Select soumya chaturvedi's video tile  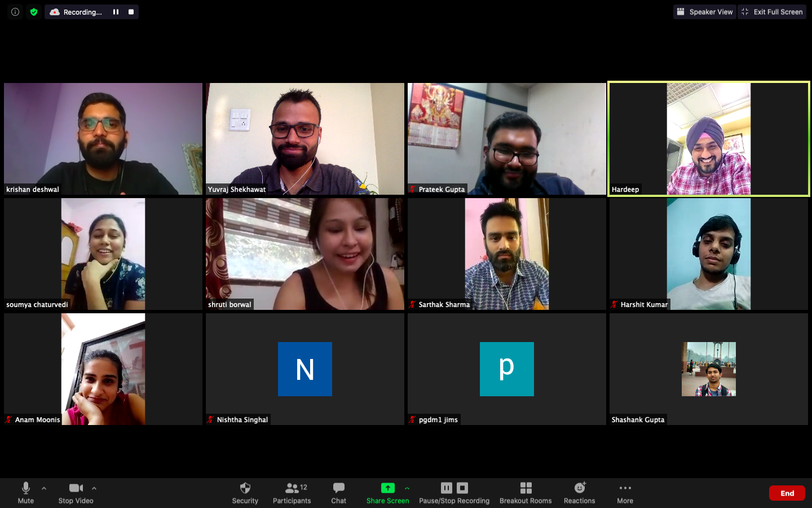103,254
